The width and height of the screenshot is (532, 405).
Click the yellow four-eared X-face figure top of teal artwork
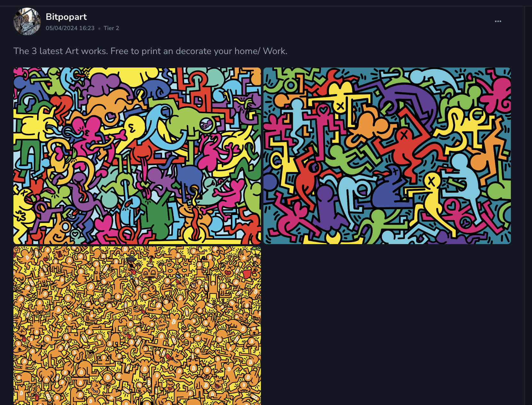(340, 98)
